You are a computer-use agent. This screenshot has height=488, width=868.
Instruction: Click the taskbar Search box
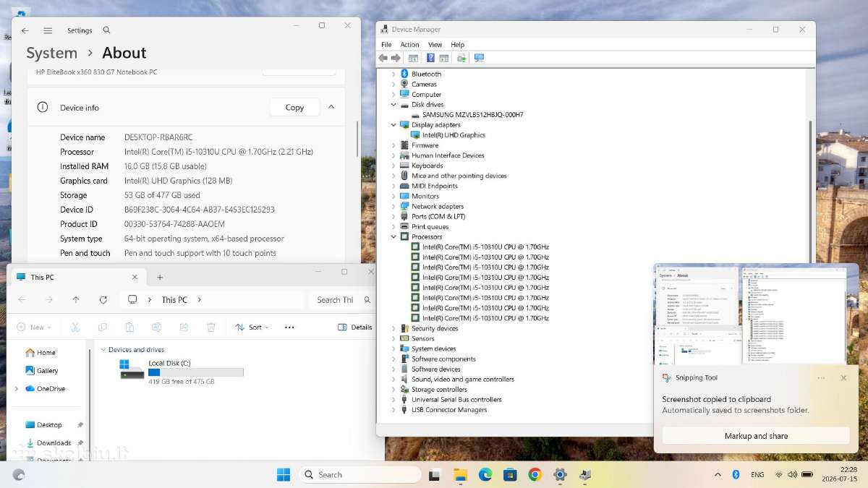(360, 474)
